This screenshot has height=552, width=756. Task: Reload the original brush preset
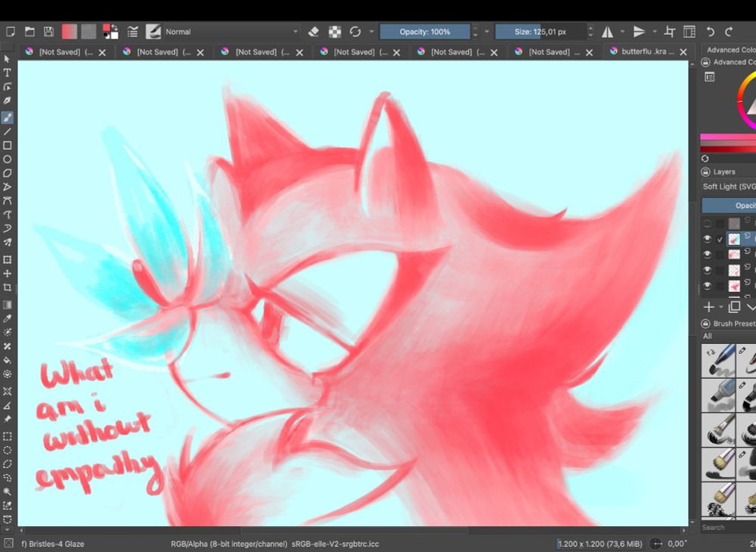[355, 32]
